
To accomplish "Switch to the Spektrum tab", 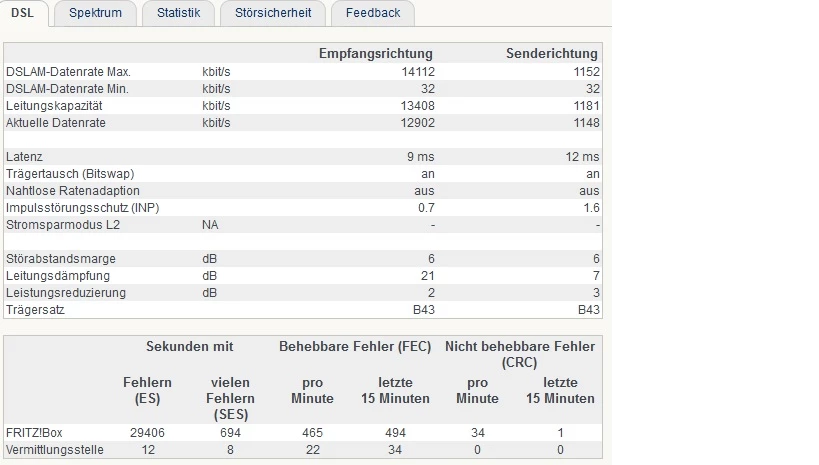I will tap(95, 13).
